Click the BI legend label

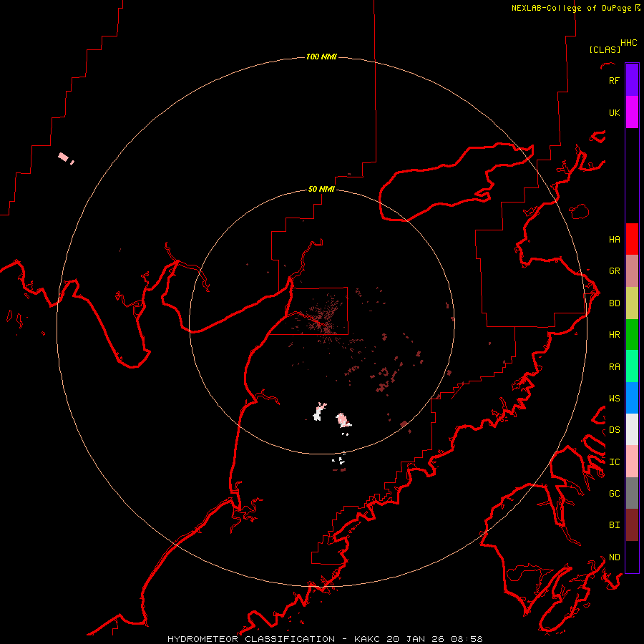click(x=614, y=525)
